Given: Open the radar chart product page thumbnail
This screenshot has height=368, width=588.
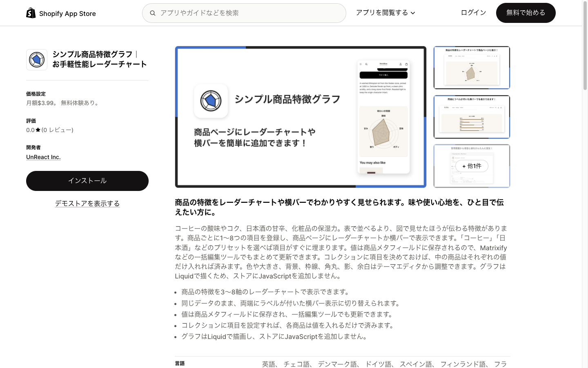Looking at the screenshot, I should point(472,67).
